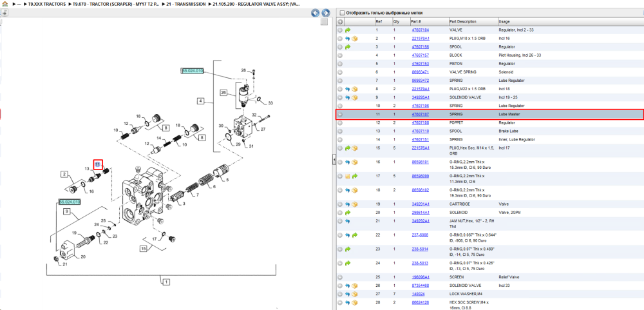
Task: Click callout 9 box in diagram
Action: [x=68, y=211]
